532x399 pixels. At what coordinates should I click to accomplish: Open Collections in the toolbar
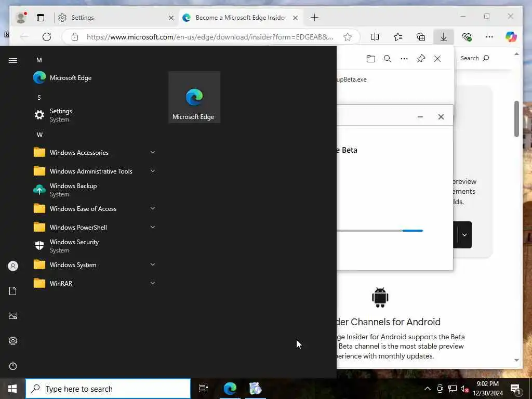click(421, 37)
